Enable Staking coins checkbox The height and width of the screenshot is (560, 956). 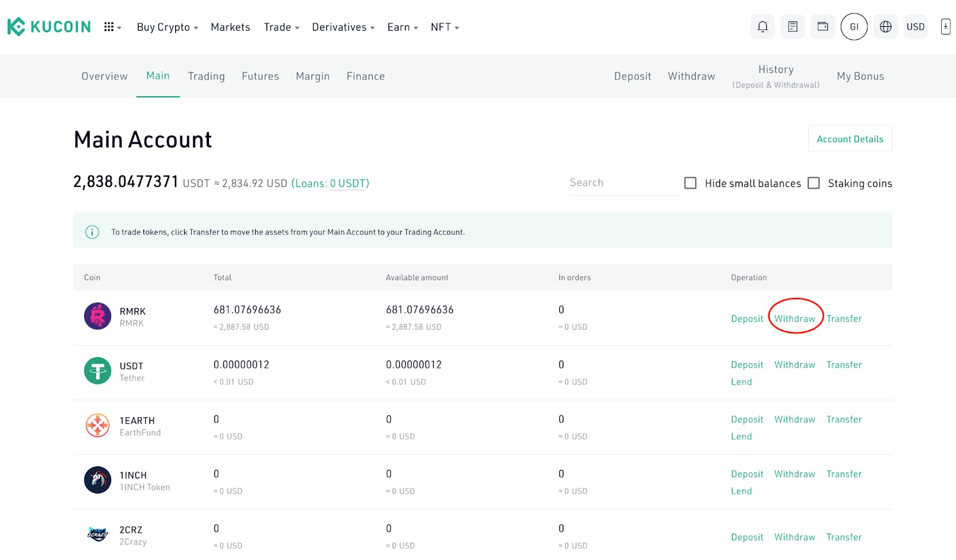point(813,183)
